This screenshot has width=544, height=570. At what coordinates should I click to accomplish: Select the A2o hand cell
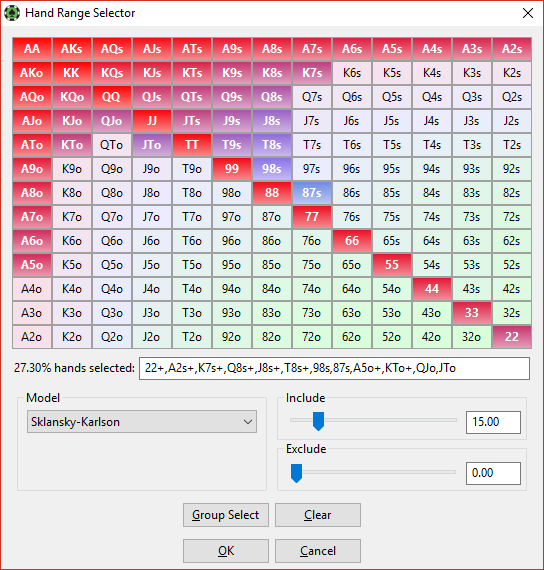pos(32,337)
